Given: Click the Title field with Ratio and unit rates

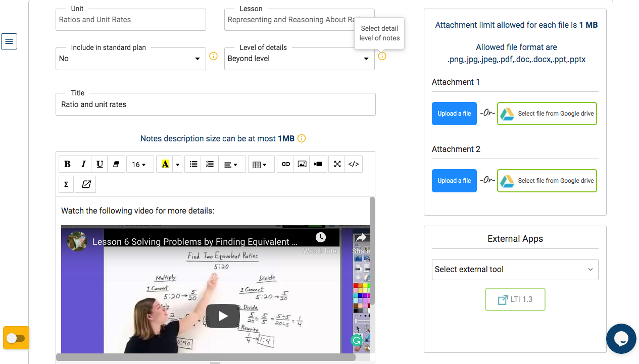Looking at the screenshot, I should click(216, 105).
